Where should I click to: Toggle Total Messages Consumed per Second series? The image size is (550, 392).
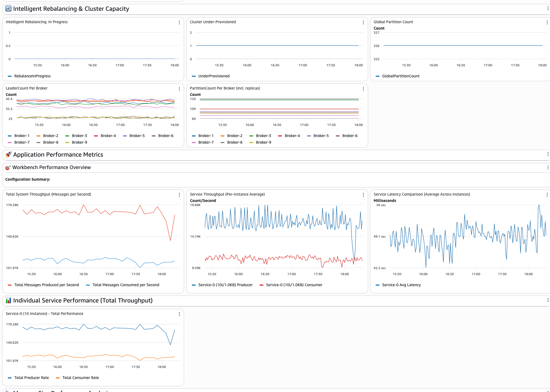tap(125, 285)
